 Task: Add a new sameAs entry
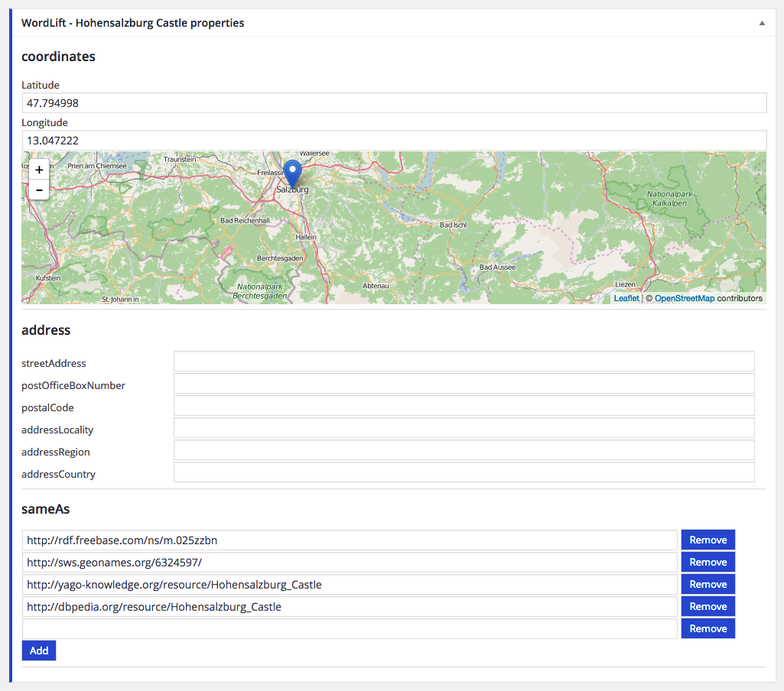pyautogui.click(x=39, y=650)
